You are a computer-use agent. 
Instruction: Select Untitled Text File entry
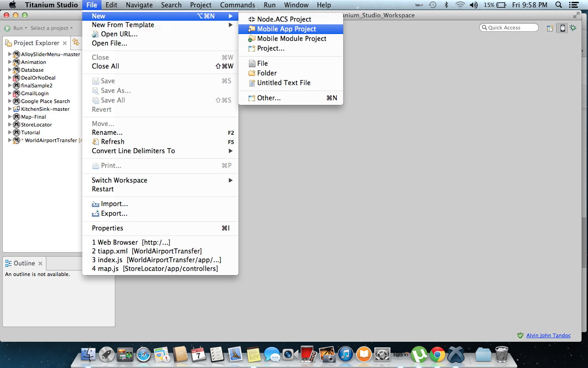pos(290,83)
